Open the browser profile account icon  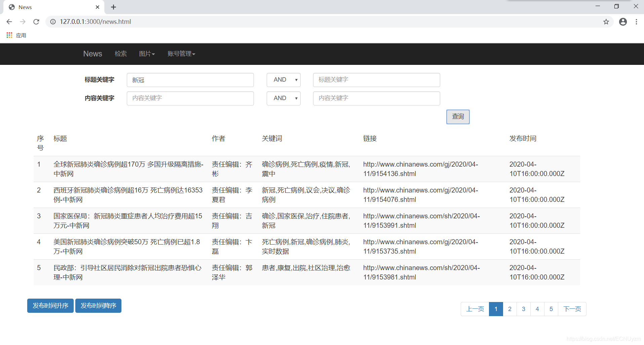pos(623,22)
